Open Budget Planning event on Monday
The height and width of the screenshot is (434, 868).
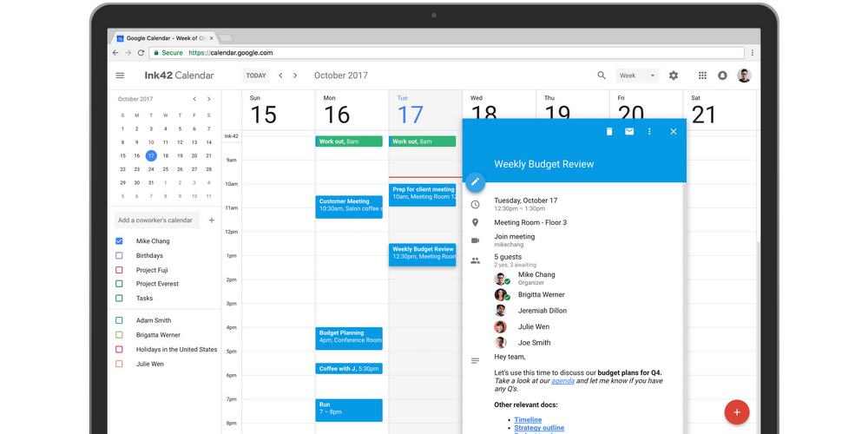(349, 339)
